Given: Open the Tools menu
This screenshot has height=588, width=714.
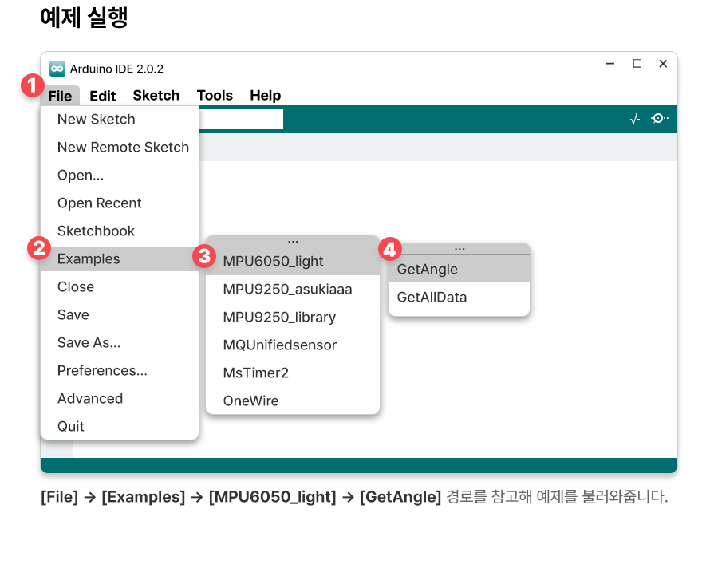Looking at the screenshot, I should pyautogui.click(x=215, y=96).
